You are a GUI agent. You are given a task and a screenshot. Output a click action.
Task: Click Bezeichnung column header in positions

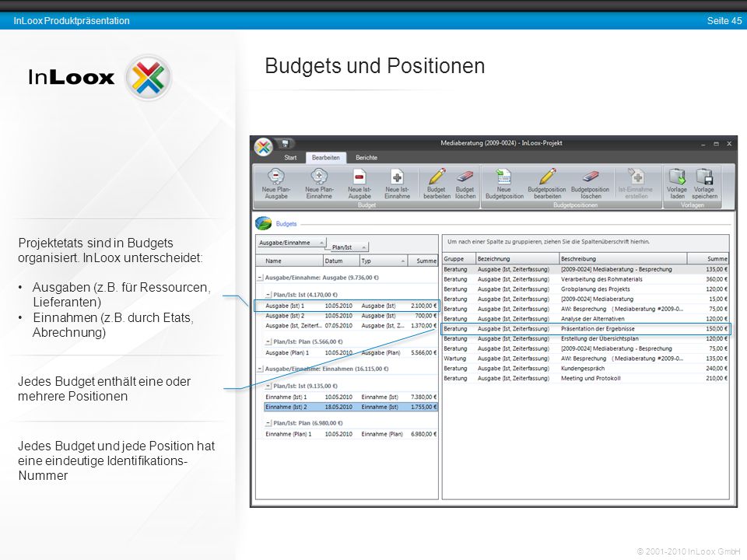tap(517, 258)
